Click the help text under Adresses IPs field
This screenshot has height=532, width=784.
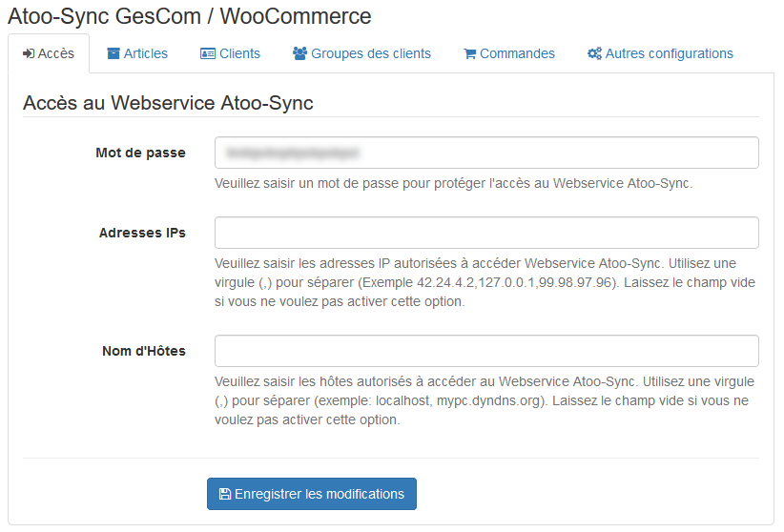(485, 282)
